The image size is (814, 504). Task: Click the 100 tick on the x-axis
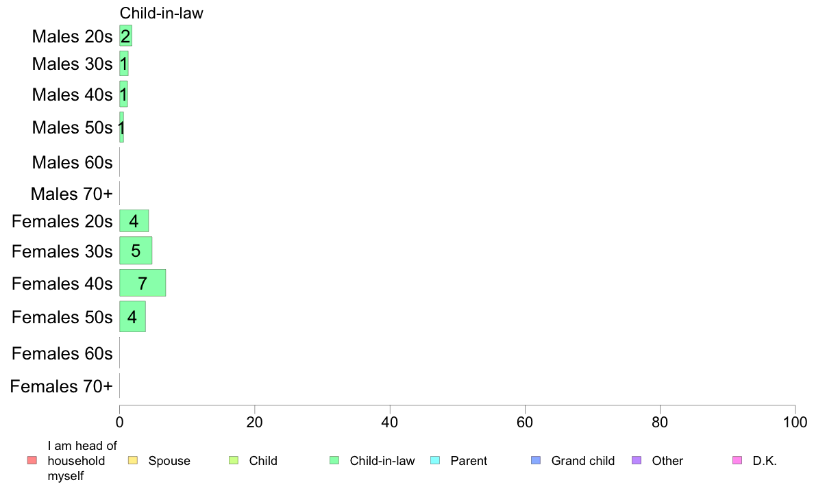point(795,423)
